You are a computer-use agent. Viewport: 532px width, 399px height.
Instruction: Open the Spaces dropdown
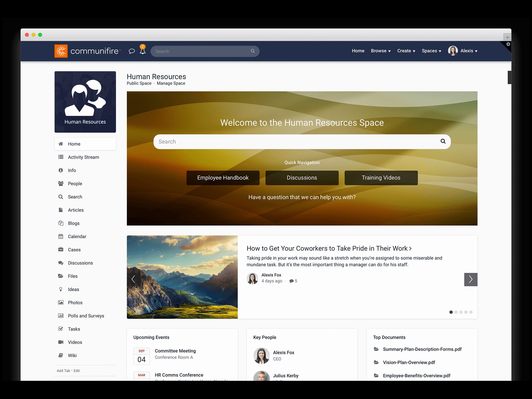[431, 51]
